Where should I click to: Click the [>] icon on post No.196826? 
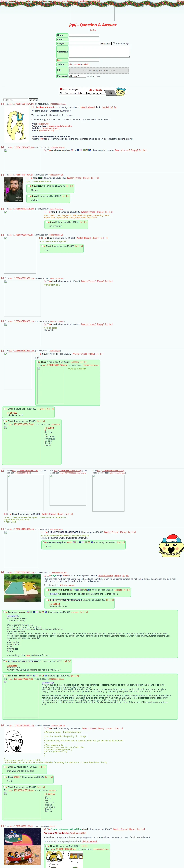point(106,324)
